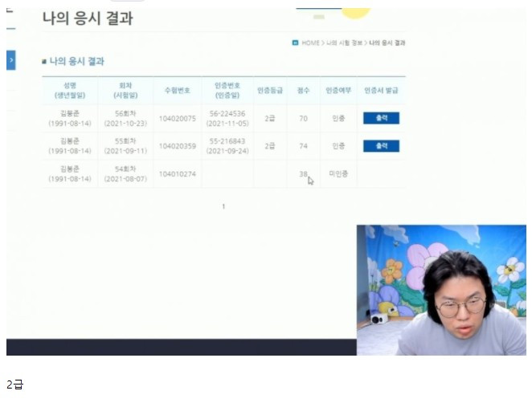Click 인증 status in 56회차 row
The image size is (532, 411).
pyautogui.click(x=338, y=118)
